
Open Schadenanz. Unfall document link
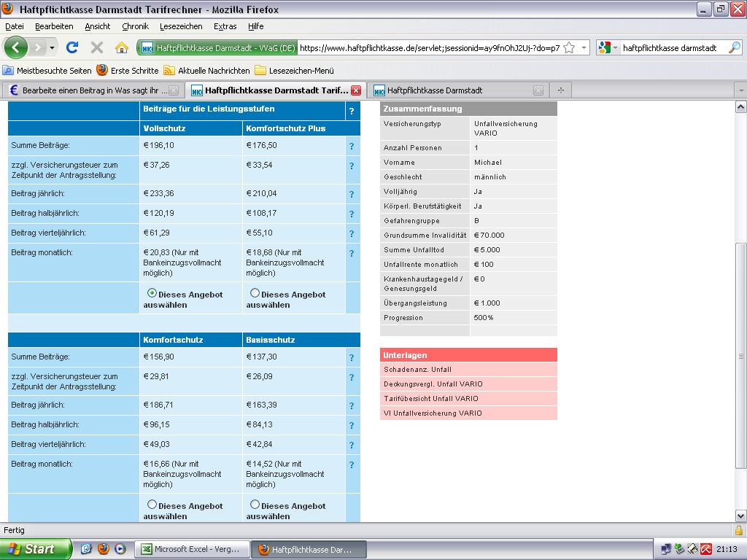(417, 370)
